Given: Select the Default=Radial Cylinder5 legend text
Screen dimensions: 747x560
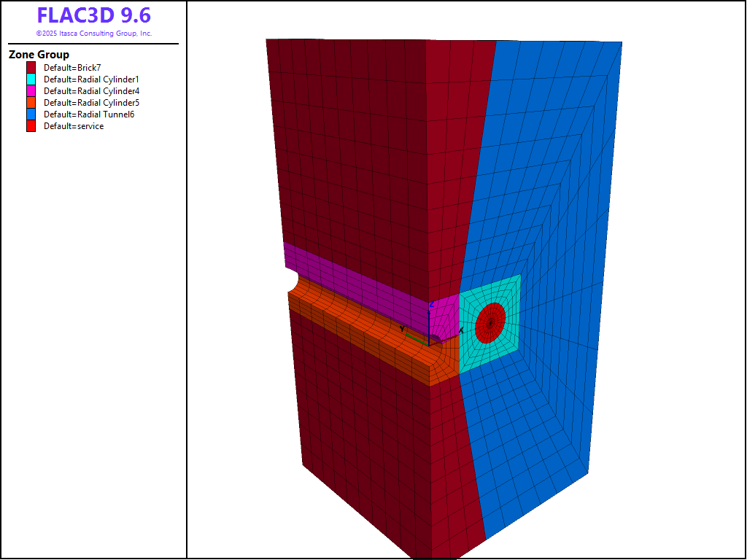Looking at the screenshot, I should pos(91,103).
